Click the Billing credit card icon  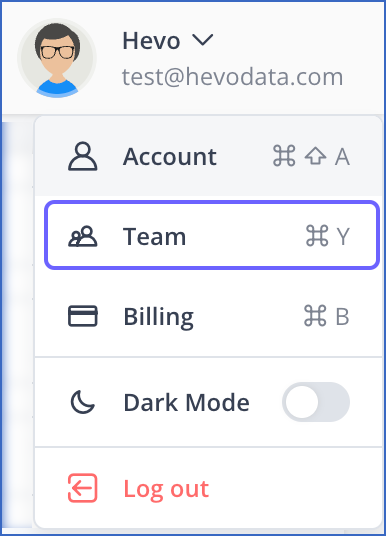(x=83, y=316)
